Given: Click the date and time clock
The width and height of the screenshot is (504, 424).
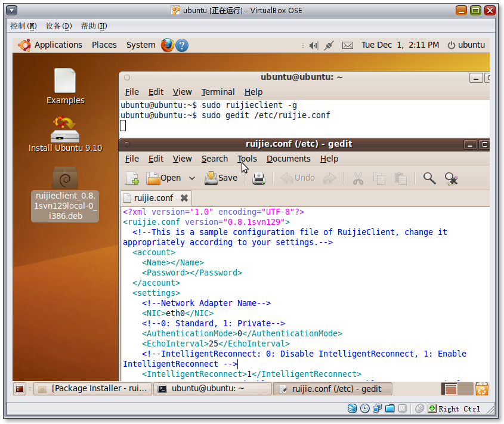Looking at the screenshot, I should (400, 45).
